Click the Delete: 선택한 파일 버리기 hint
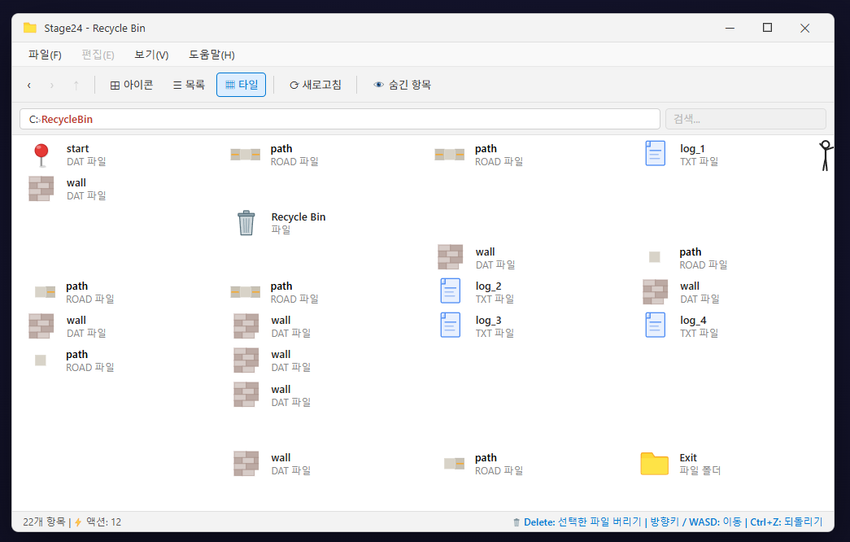 coord(582,522)
